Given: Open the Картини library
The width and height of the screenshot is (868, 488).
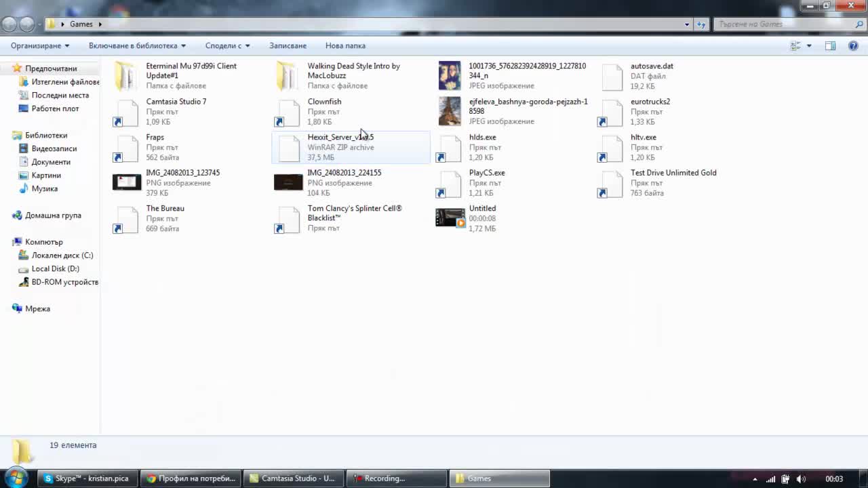Looking at the screenshot, I should (46, 176).
